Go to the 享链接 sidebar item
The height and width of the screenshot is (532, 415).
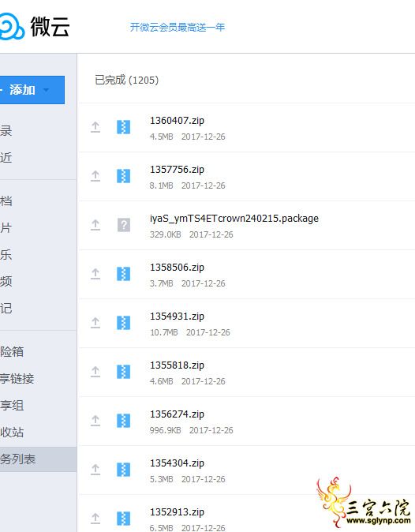tap(17, 379)
